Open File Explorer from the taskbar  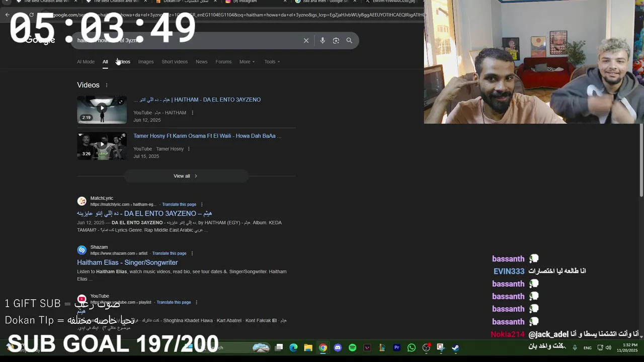(x=308, y=347)
